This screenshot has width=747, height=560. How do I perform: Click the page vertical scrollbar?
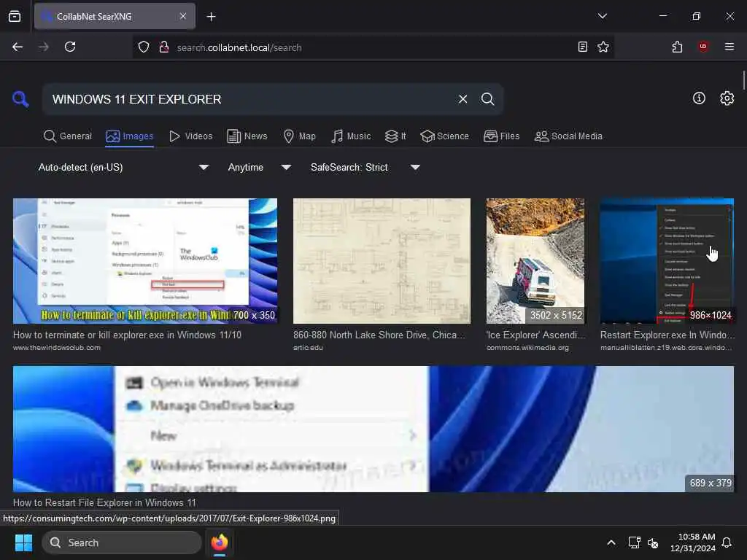pos(743,80)
